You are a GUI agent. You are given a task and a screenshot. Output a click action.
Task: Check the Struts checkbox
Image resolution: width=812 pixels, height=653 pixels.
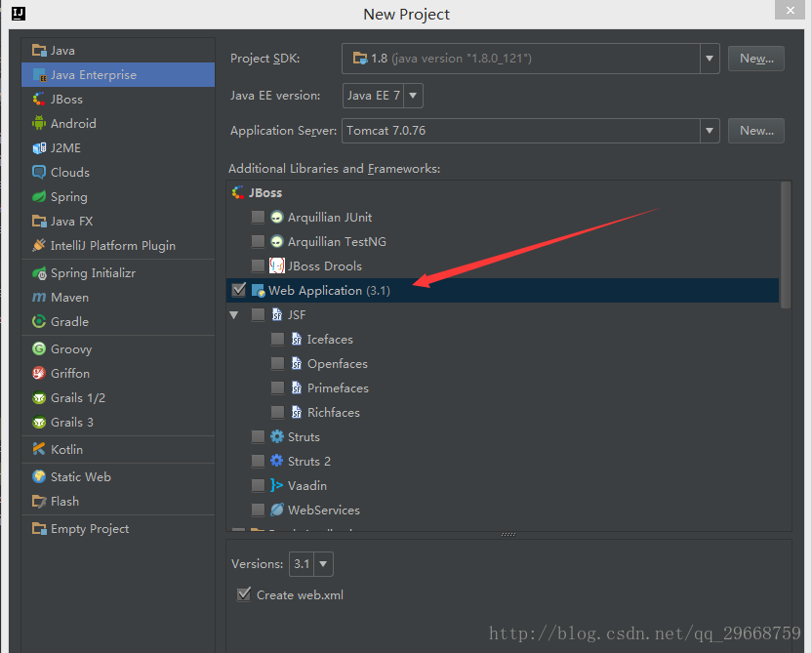pos(258,436)
